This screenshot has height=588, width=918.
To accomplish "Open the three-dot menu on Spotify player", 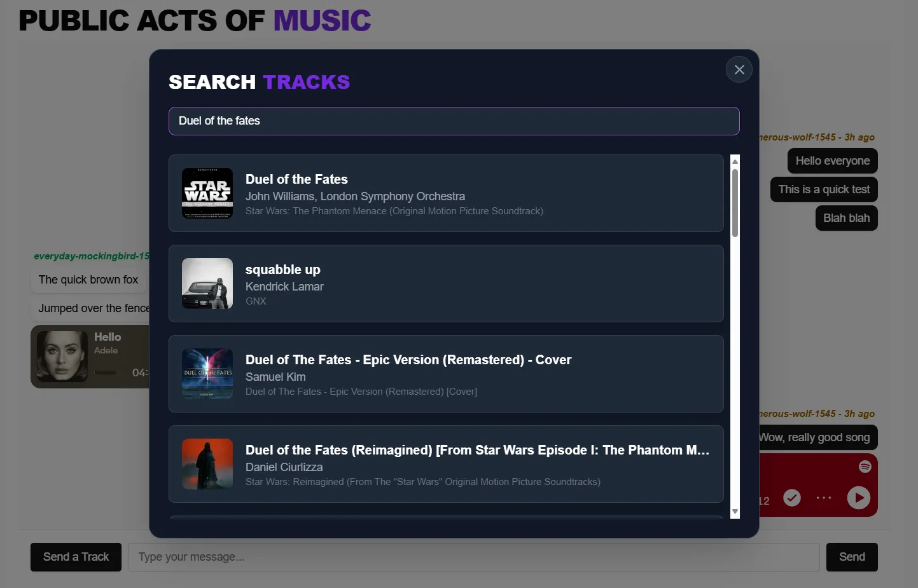I will [824, 498].
